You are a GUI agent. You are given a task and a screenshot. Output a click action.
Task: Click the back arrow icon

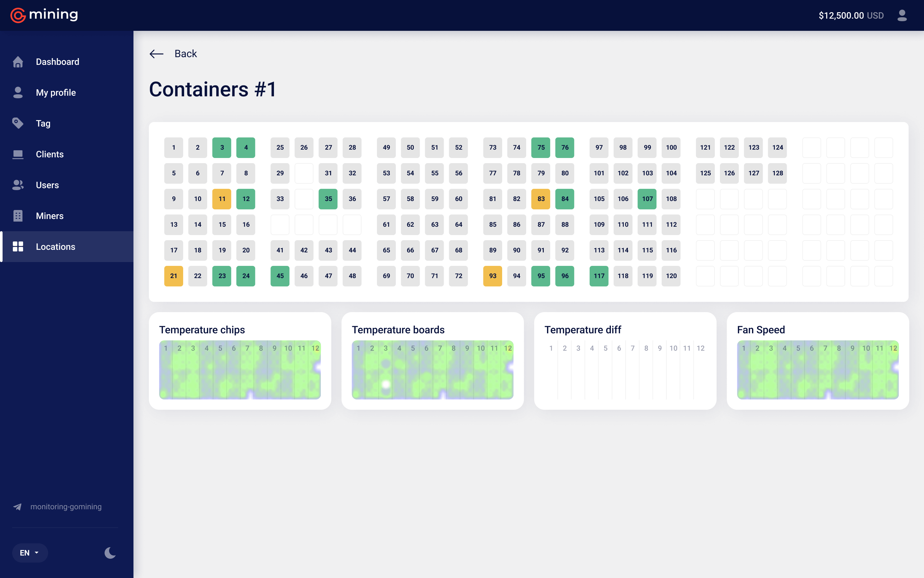pos(156,54)
